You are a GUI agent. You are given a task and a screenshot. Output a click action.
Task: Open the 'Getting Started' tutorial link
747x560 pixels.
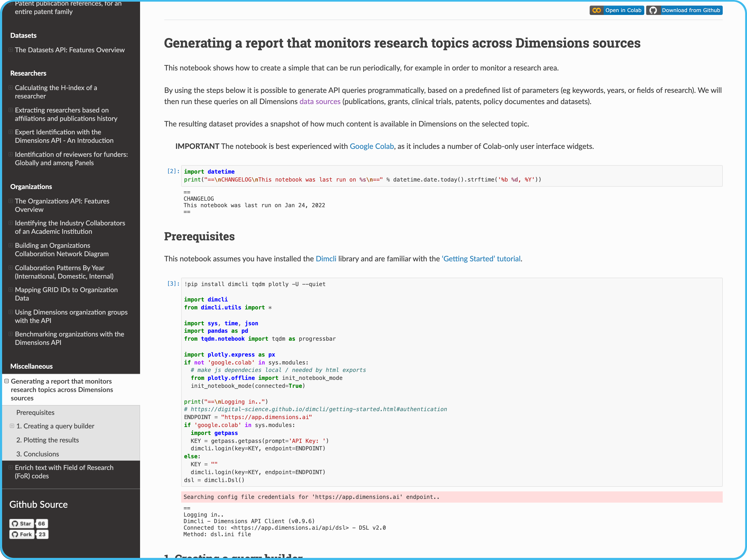point(481,259)
